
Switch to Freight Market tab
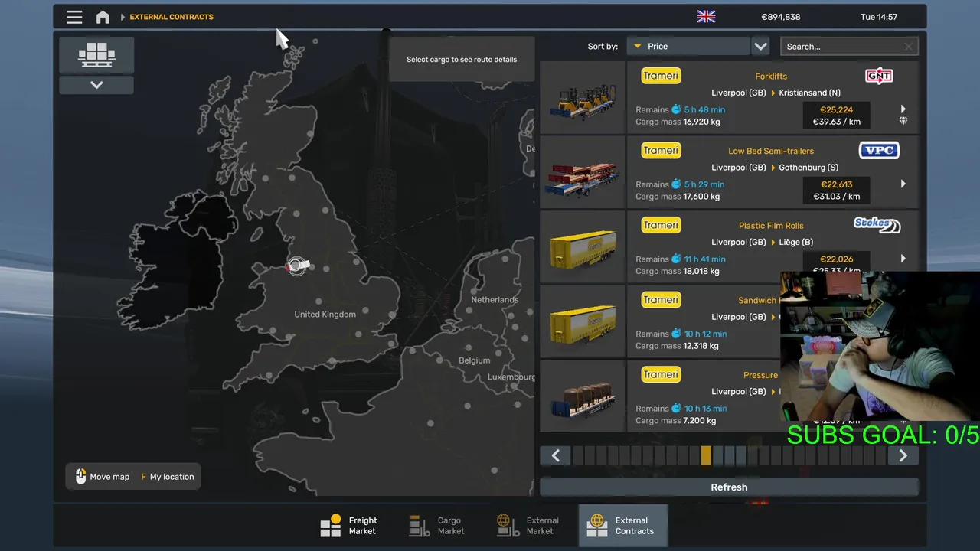(349, 526)
